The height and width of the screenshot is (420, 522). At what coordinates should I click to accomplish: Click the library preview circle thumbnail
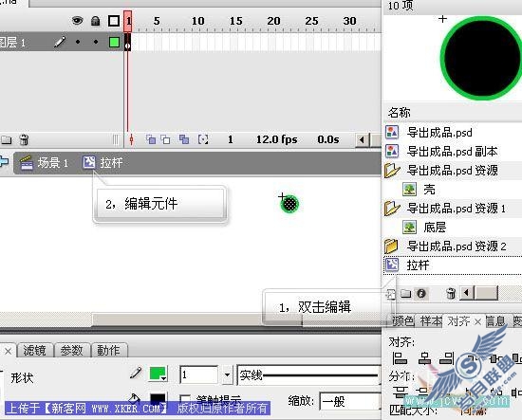[481, 57]
